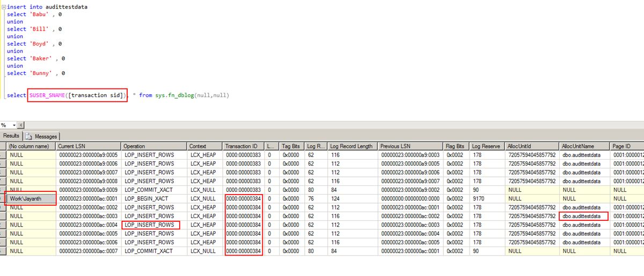Screen dimensions: 644x276
Task: Click the Messages tab page icon
Action: point(30,136)
